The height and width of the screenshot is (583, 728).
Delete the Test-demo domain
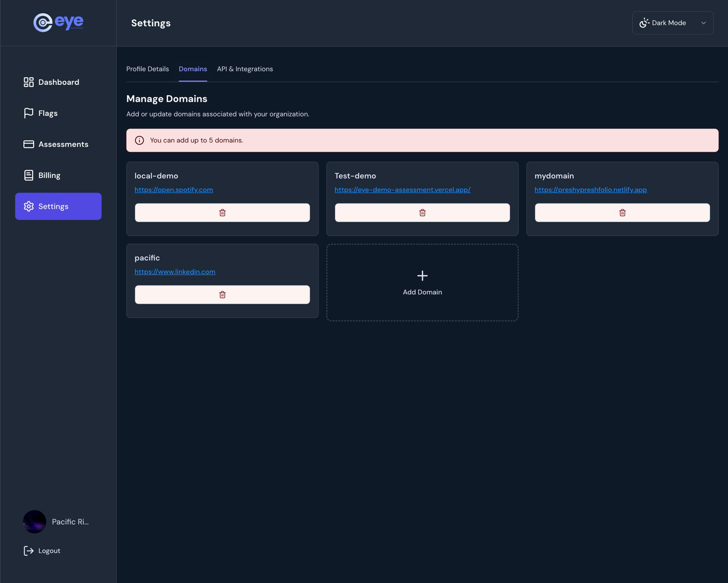point(422,212)
